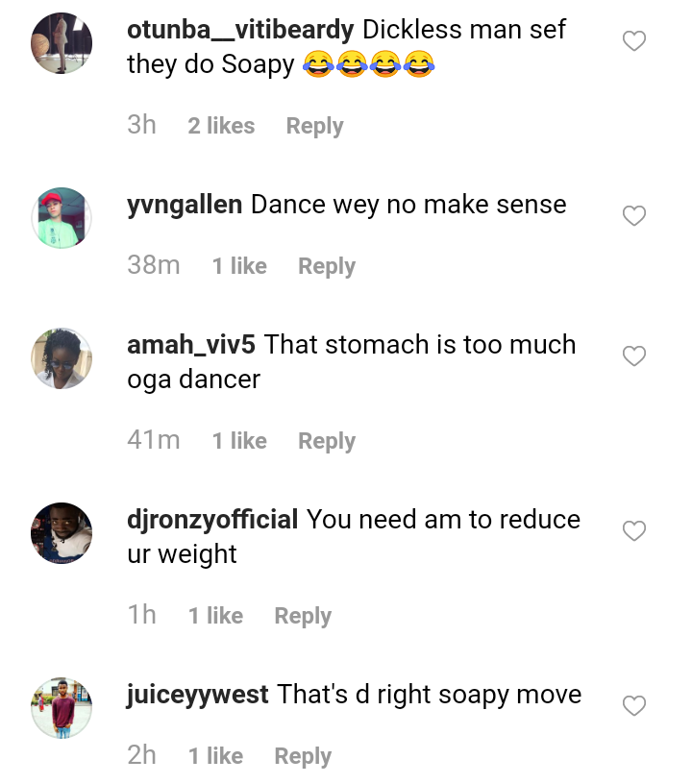Viewport: 692px width, 784px height.
Task: Open yvngallen's profile avatar
Action: click(62, 218)
